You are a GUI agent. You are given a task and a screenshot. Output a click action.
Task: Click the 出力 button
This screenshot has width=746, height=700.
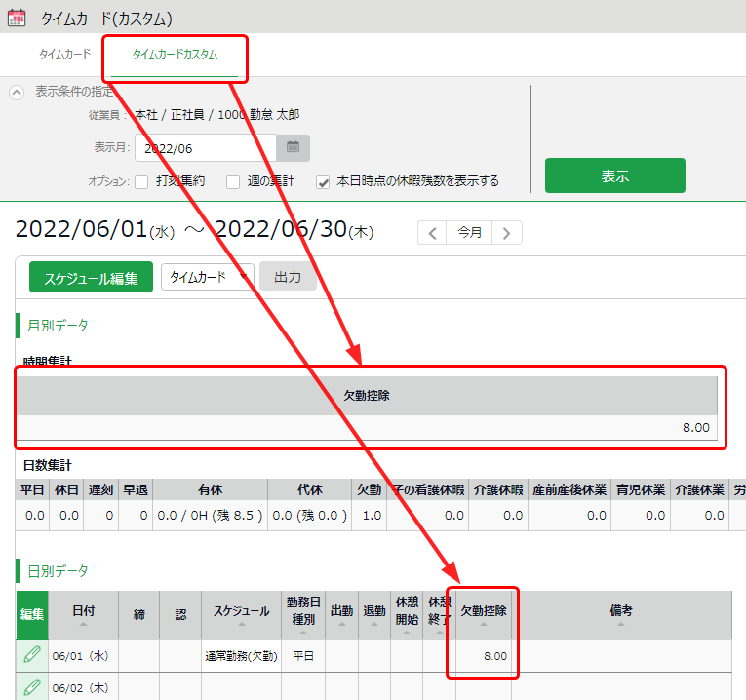288,278
